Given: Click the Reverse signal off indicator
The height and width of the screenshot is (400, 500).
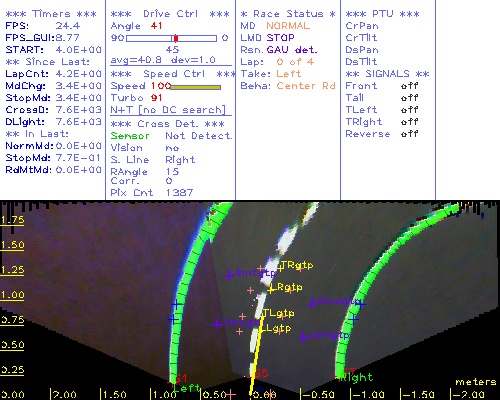Looking at the screenshot, I should pos(409,134).
